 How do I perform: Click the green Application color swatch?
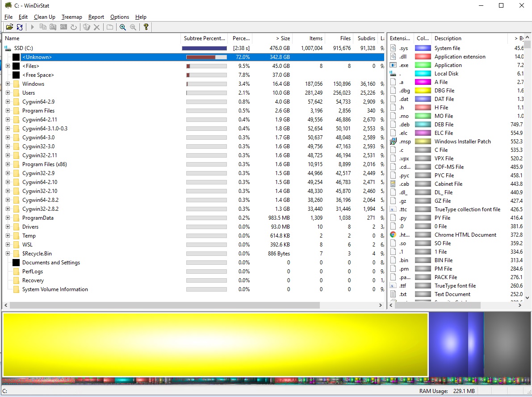423,65
